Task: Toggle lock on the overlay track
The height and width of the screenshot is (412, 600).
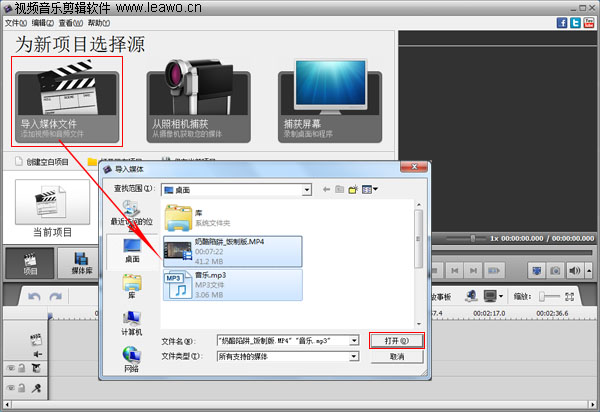Action: (x=22, y=368)
